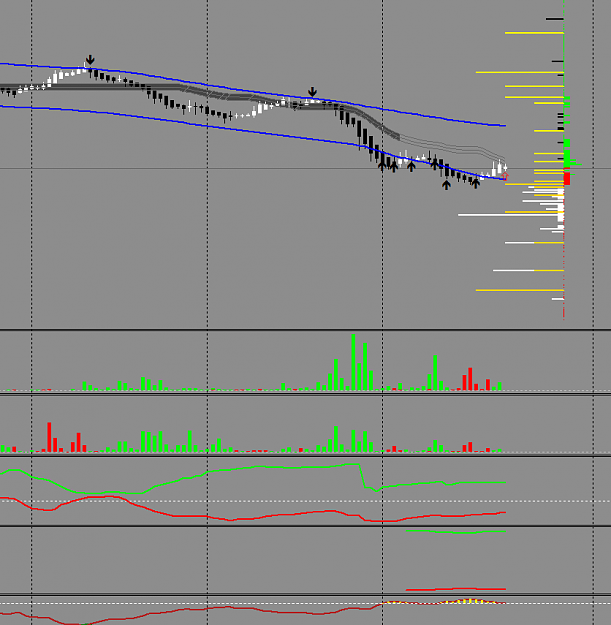Image resolution: width=611 pixels, height=625 pixels.
Task: Click the tallest red bar in the first histogram
Action: click(x=470, y=379)
